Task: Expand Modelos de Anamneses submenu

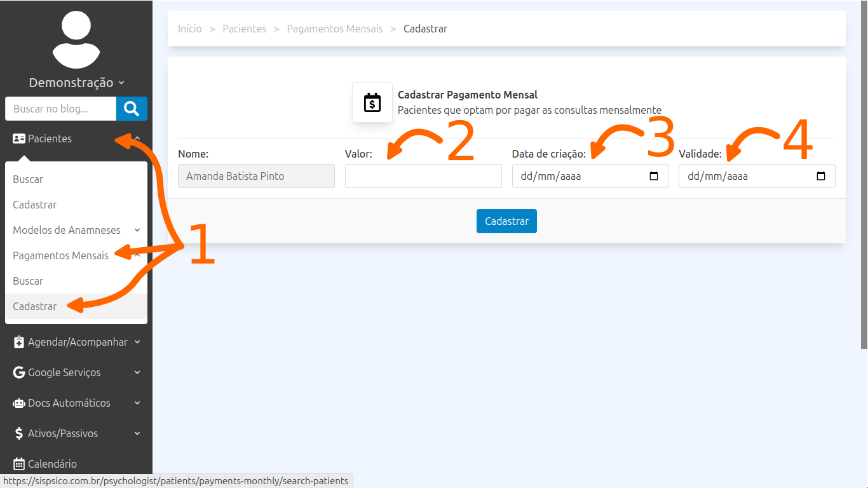Action: tap(137, 230)
